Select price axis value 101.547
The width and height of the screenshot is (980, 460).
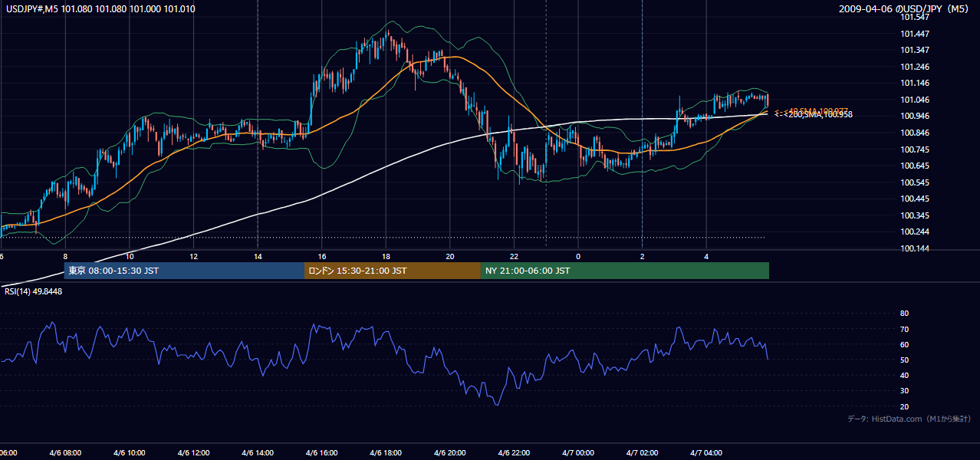(915, 17)
